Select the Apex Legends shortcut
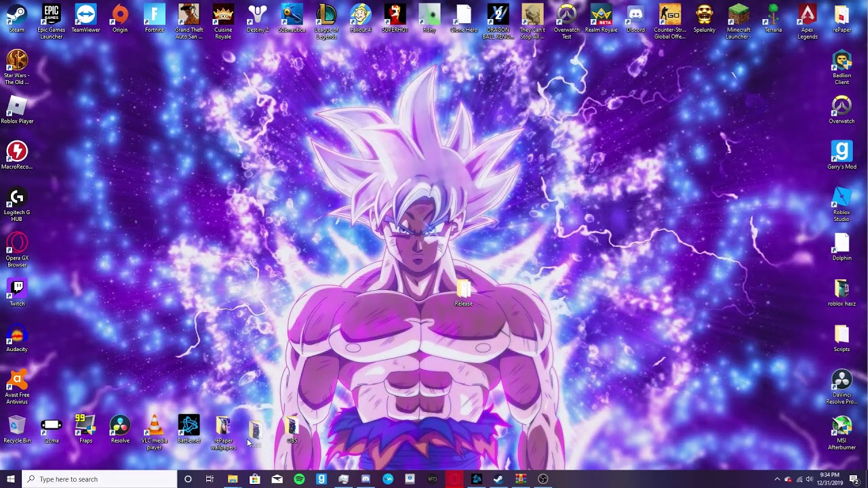 point(808,21)
